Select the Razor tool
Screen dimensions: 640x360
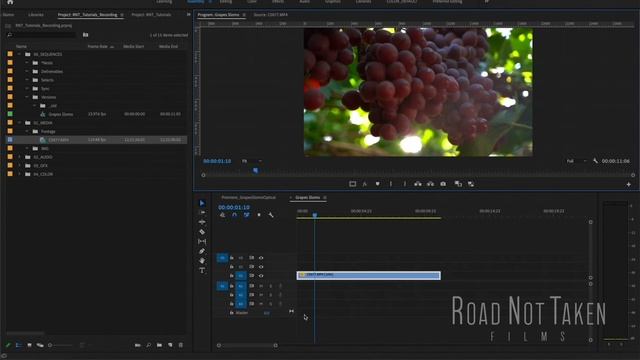[202, 232]
